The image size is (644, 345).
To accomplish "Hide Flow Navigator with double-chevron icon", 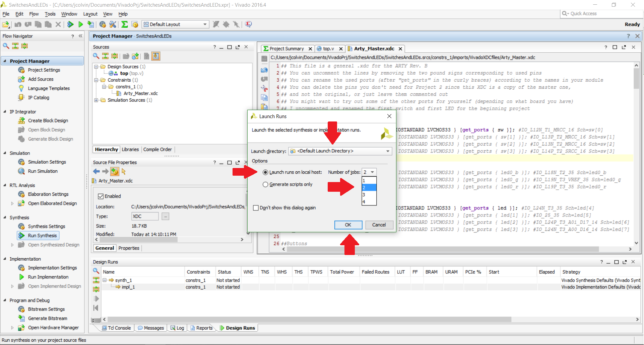I will tap(80, 36).
